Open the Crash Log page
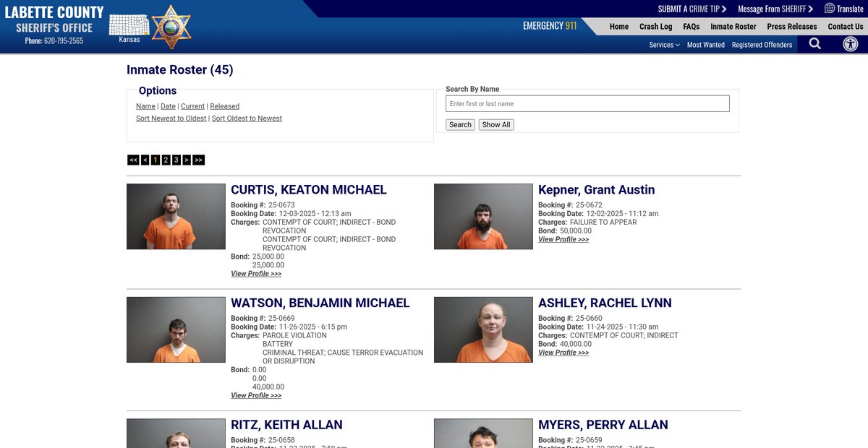The width and height of the screenshot is (868, 448). [656, 27]
